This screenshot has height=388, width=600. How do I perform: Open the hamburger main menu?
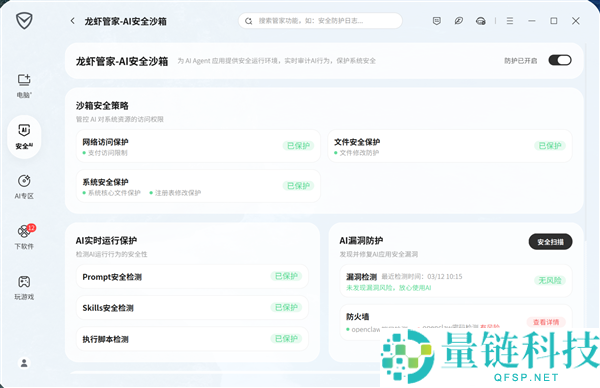[510, 21]
